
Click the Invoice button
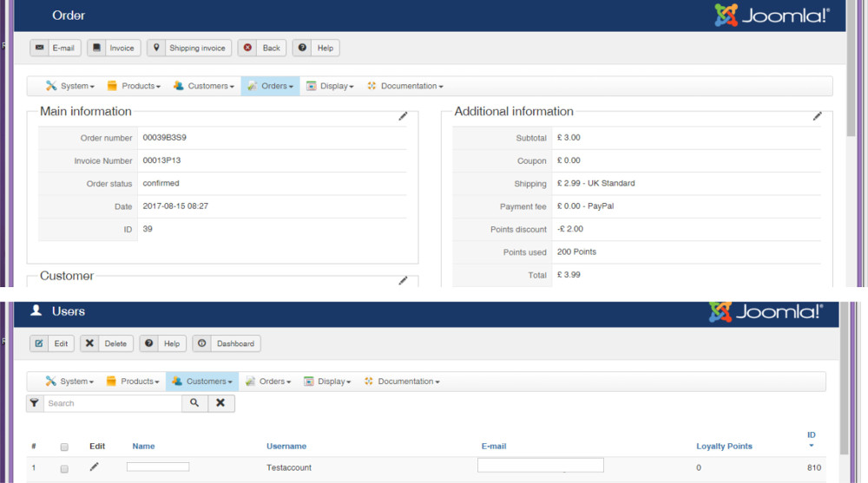[114, 49]
